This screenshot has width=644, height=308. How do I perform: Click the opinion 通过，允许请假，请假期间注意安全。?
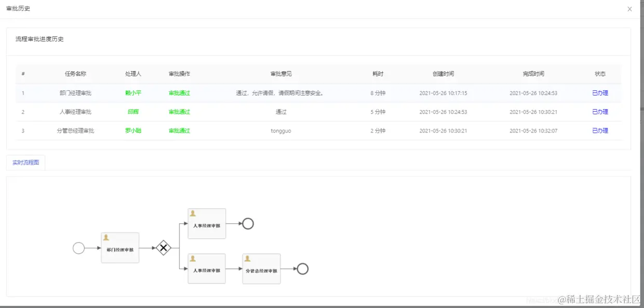[x=280, y=93]
